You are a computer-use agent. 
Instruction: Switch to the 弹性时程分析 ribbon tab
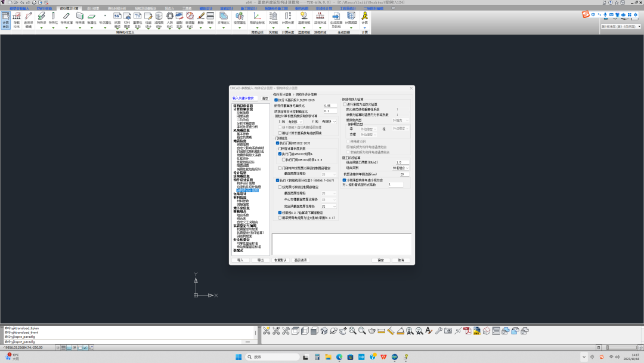click(x=117, y=8)
